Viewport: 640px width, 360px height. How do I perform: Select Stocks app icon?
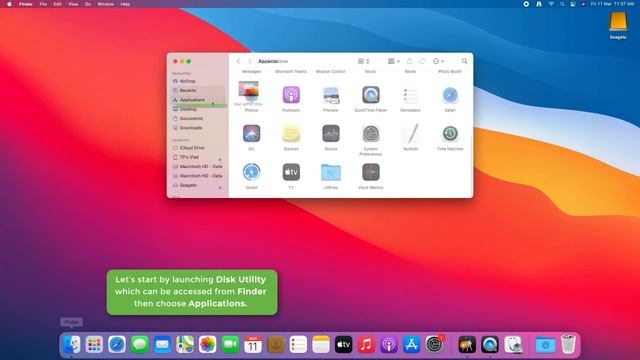pyautogui.click(x=331, y=133)
